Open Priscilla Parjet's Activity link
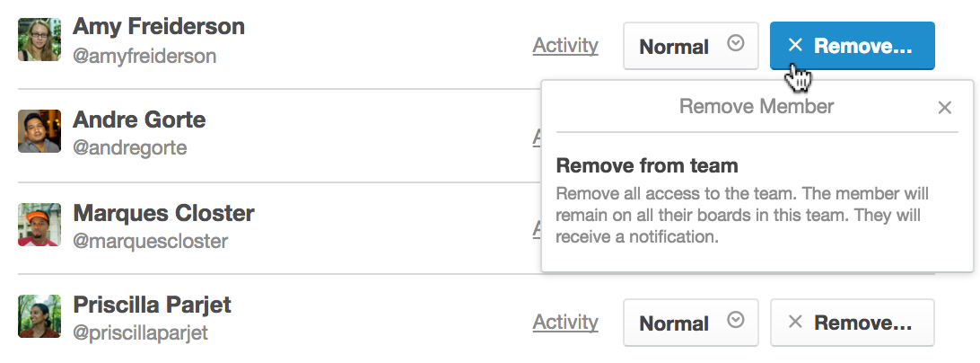The height and width of the screenshot is (363, 980). (565, 323)
